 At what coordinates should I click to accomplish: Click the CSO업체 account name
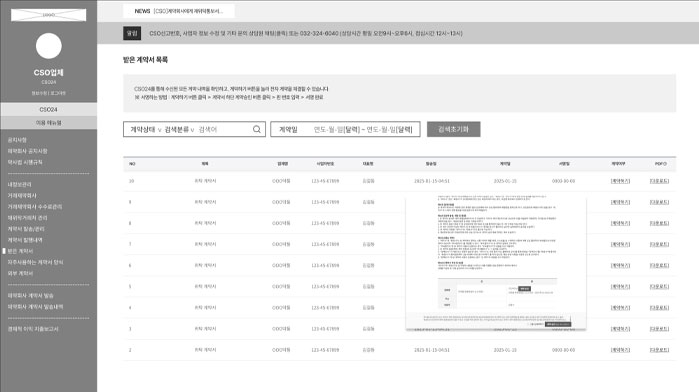pos(49,72)
